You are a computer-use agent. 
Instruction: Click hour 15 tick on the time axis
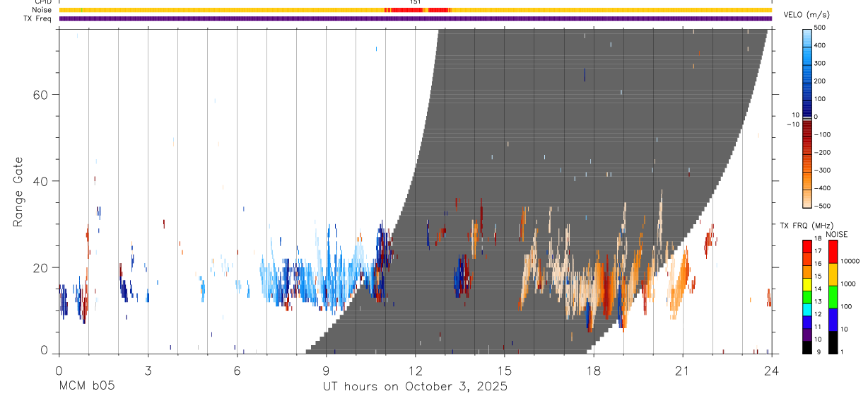coord(505,370)
